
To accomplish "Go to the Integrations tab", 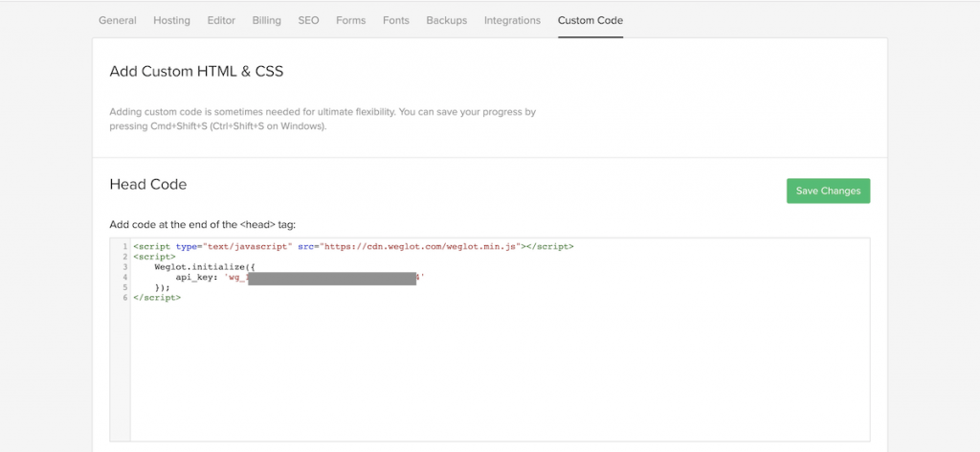I will [x=513, y=20].
